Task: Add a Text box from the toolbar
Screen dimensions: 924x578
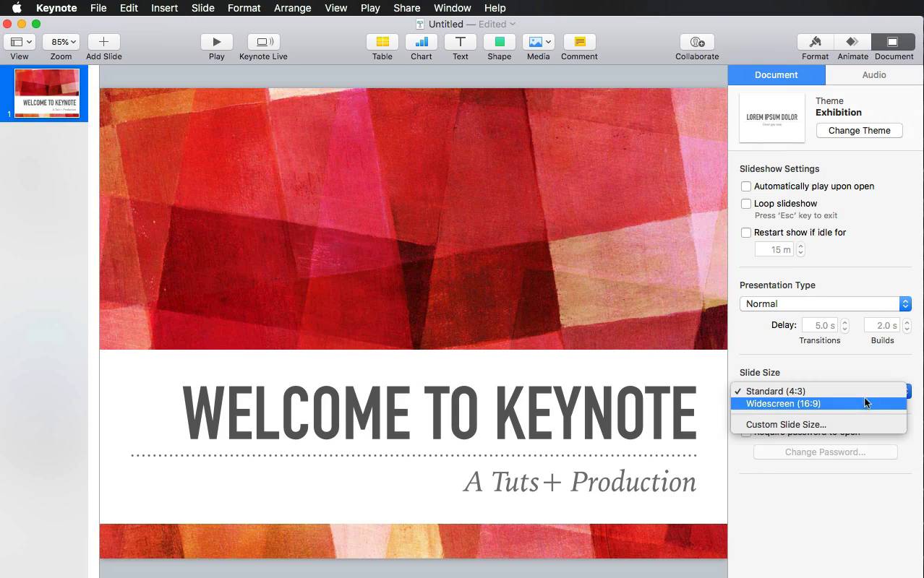Action: (x=461, y=42)
